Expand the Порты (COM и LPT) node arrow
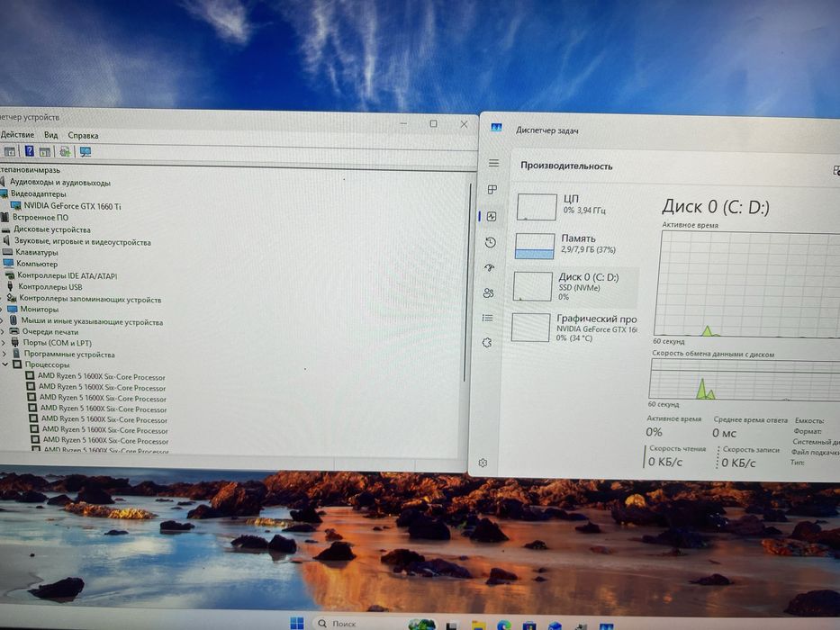The image size is (840, 630). pyautogui.click(x=4, y=343)
